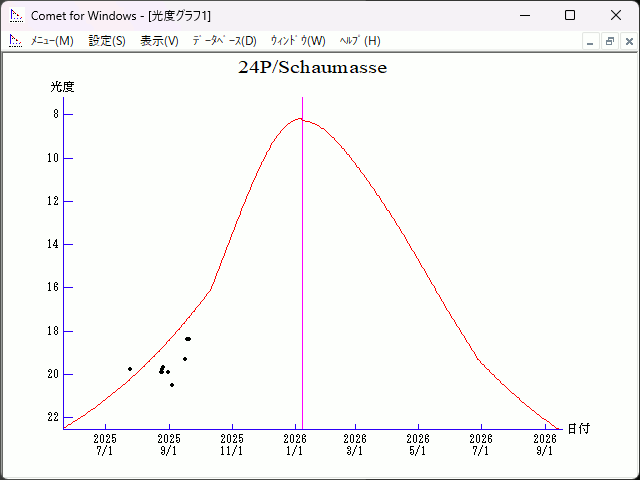Image resolution: width=640 pixels, height=480 pixels.
Task: Minimize the inner light curve graph window
Action: [591, 41]
